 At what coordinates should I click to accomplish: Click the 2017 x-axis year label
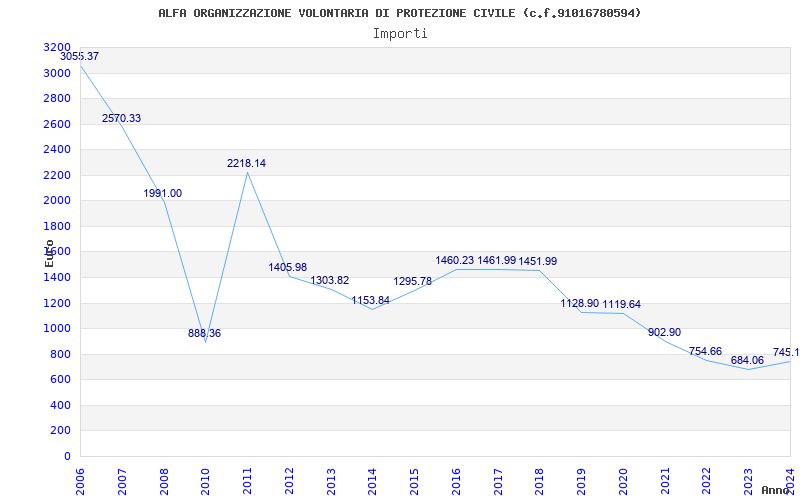pos(498,480)
